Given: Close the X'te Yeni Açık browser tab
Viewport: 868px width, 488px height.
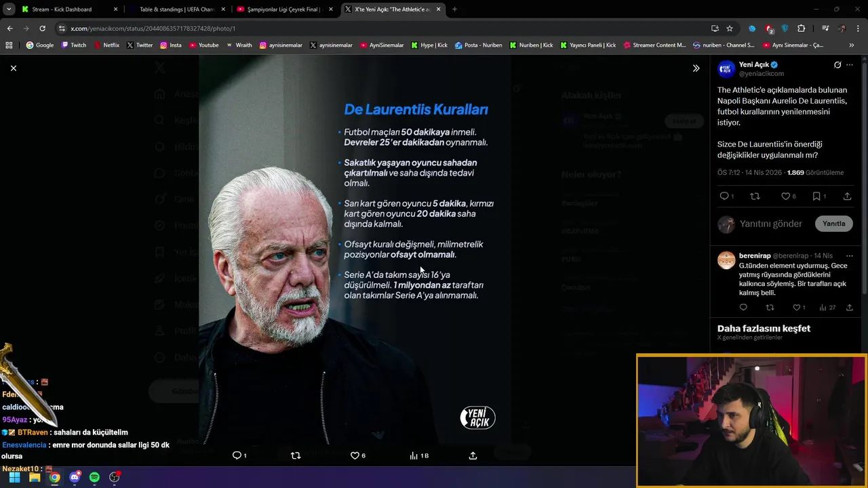Looking at the screenshot, I should click(x=438, y=9).
